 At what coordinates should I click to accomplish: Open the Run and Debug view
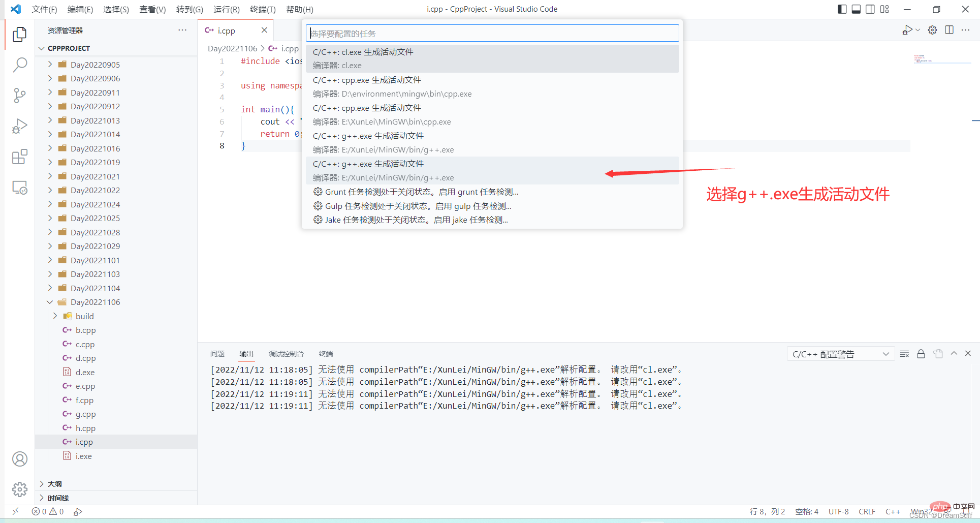click(19, 126)
